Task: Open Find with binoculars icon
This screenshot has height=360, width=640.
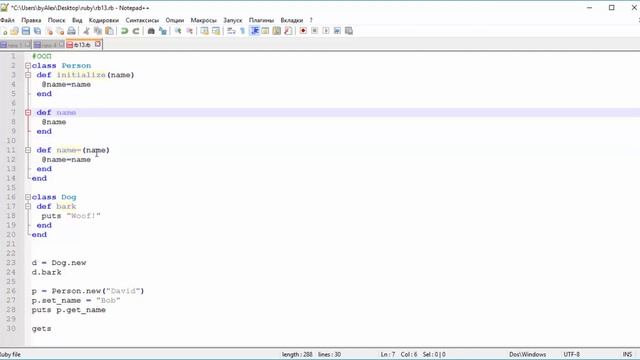Action: tap(151, 31)
